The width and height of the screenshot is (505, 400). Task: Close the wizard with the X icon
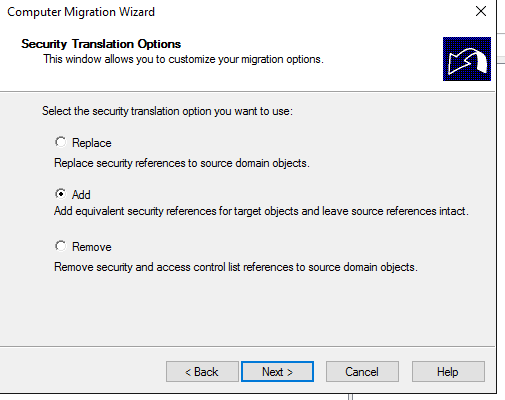pos(481,11)
